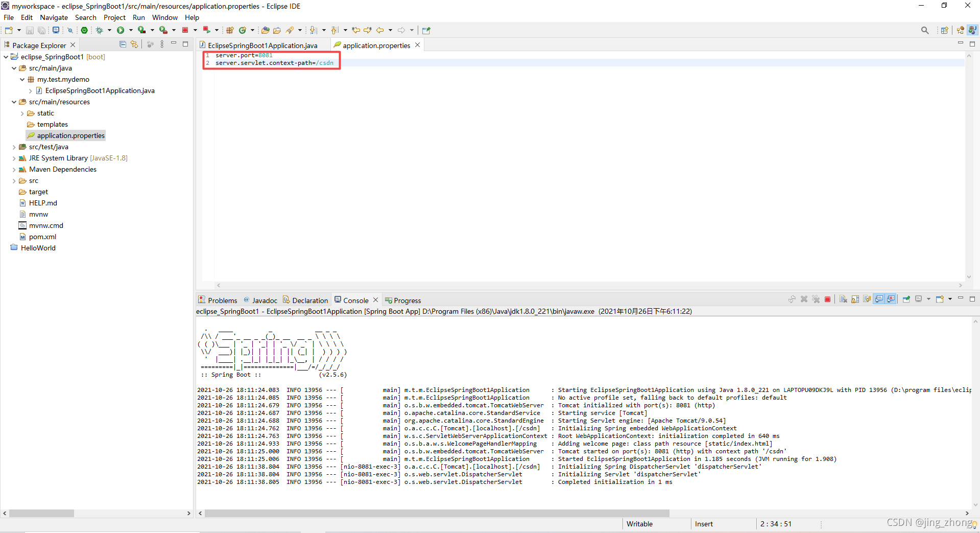Launch Coverage run from toolbar
Image resolution: width=980 pixels, height=533 pixels.
coord(141,30)
